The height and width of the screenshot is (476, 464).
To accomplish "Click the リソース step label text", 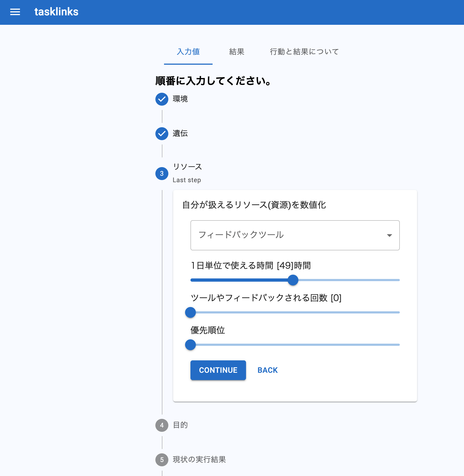I will click(187, 167).
